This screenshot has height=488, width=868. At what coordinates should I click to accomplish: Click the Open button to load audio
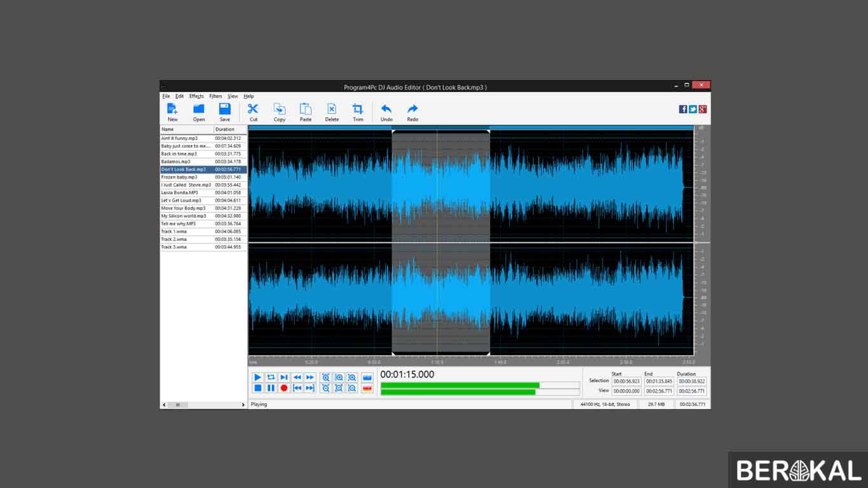[x=198, y=111]
